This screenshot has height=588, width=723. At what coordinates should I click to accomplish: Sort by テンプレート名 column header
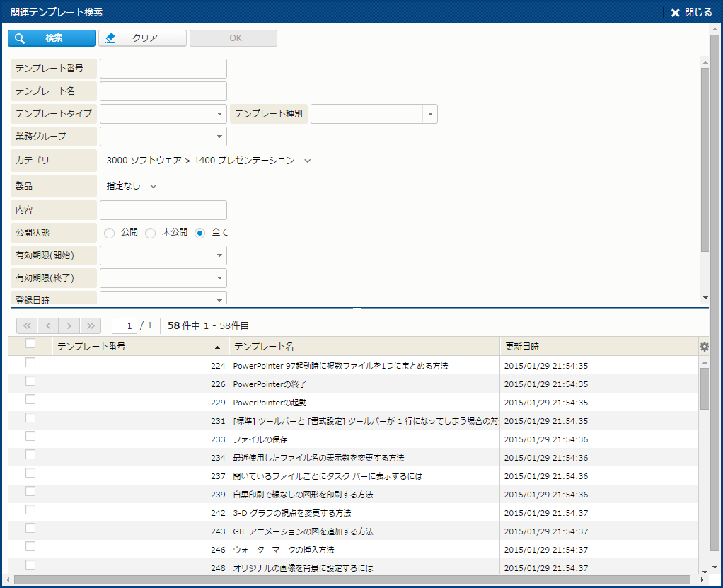[364, 347]
